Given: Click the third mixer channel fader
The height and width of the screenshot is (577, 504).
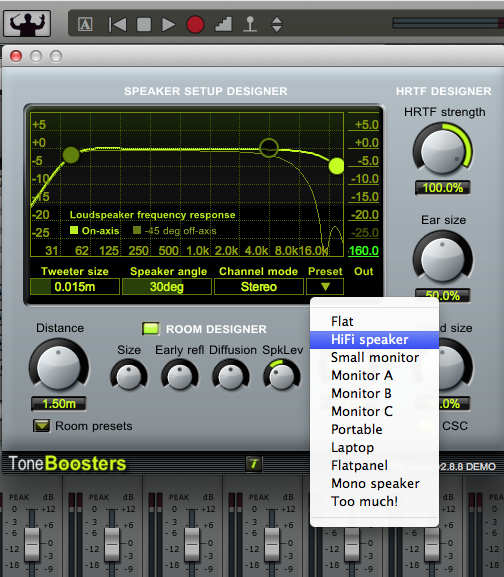Looking at the screenshot, I should [192, 544].
